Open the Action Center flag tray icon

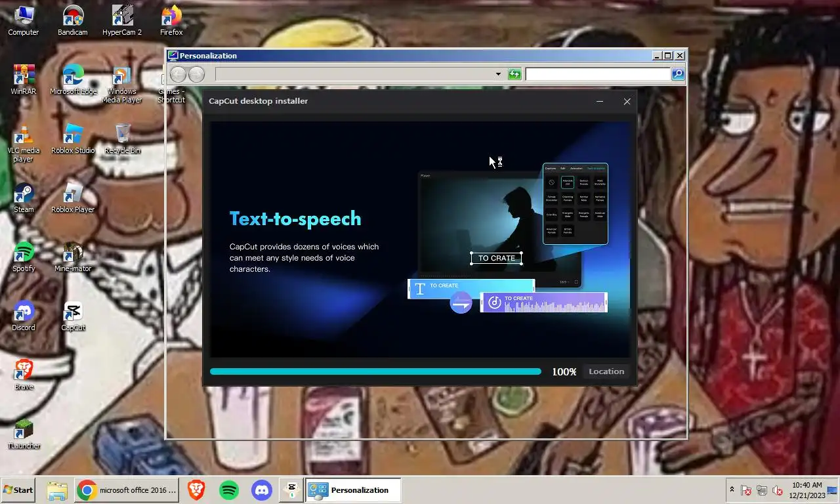746,490
